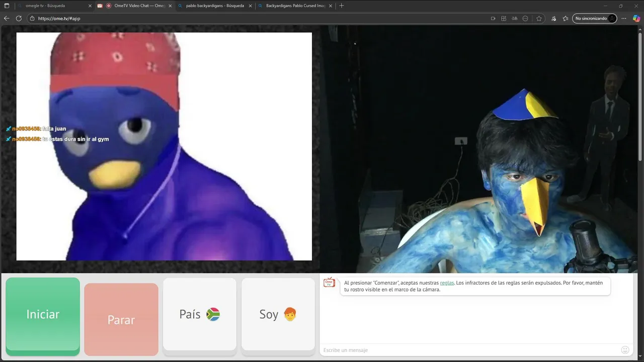Screen dimensions: 644x362
Task: Open the media control music icon
Action: point(554,18)
